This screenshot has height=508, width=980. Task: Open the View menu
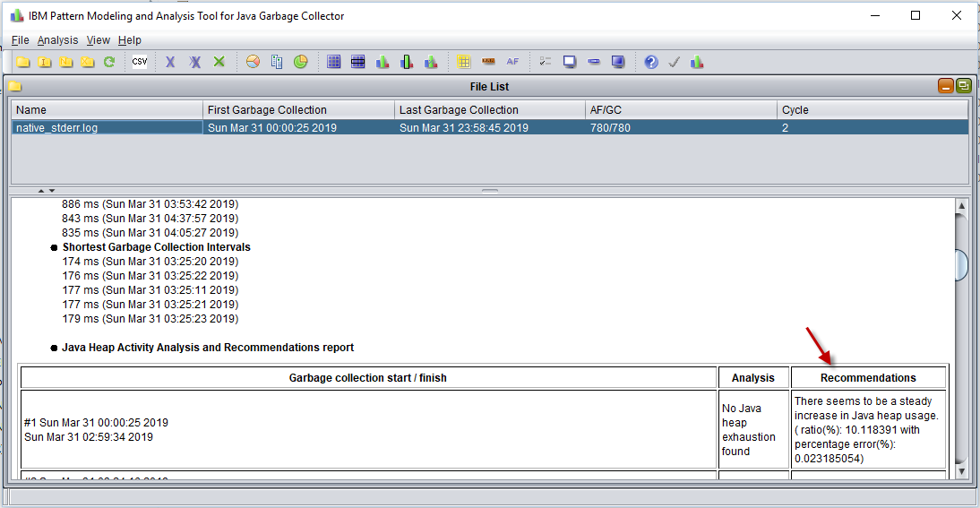[99, 40]
